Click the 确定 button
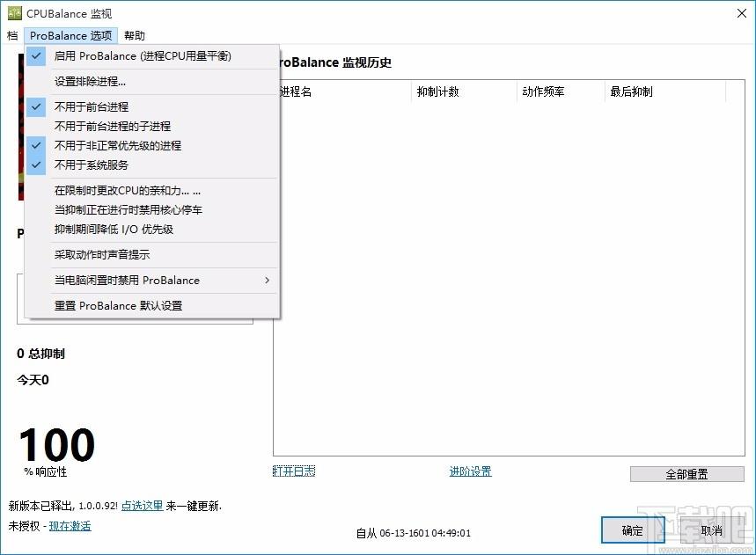756x555 pixels. (x=633, y=530)
